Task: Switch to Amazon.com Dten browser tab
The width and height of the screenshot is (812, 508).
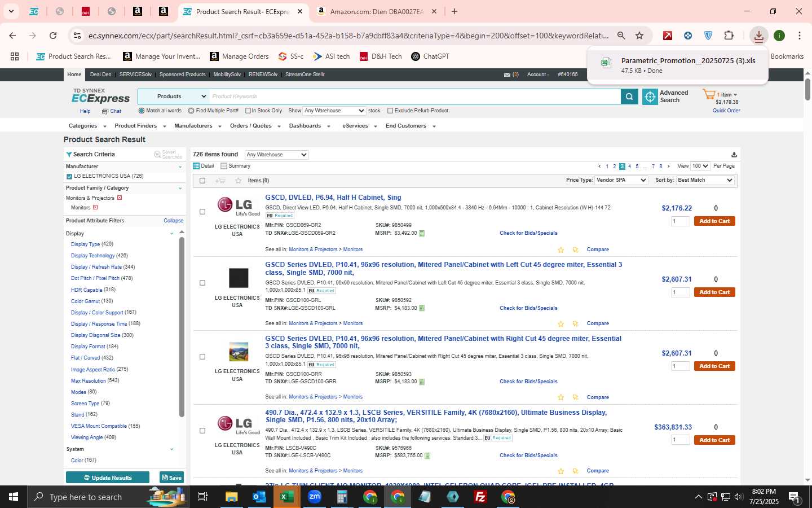Action: point(376,11)
